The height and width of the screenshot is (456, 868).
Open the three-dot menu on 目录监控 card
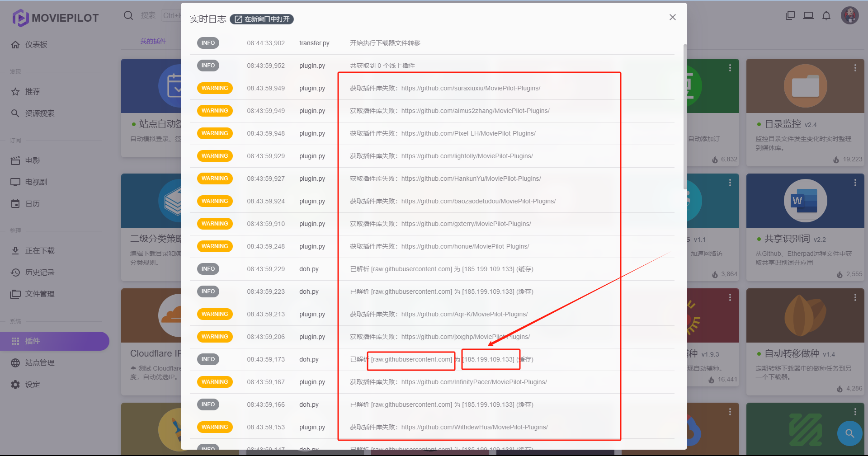click(855, 68)
